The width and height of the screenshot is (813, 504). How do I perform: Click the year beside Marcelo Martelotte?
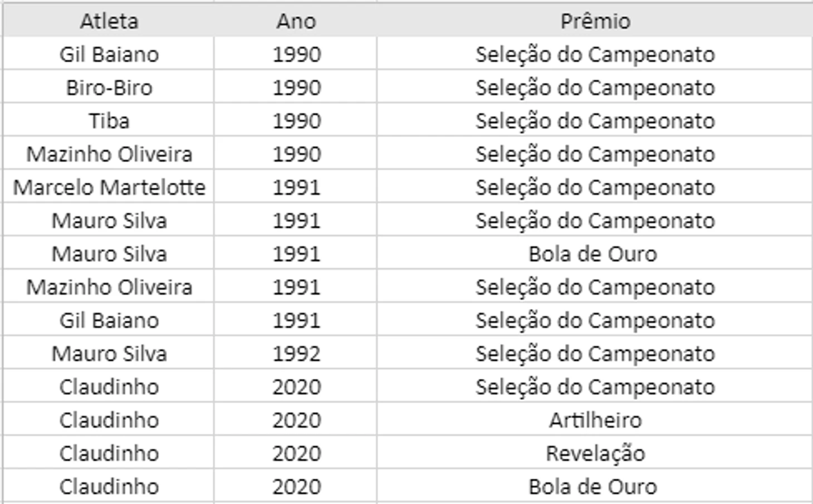click(296, 187)
